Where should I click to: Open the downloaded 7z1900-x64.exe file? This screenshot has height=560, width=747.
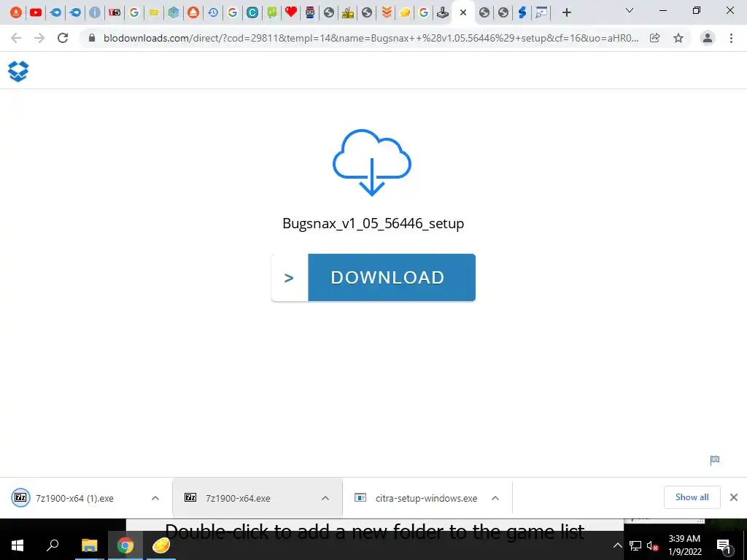pyautogui.click(x=239, y=498)
